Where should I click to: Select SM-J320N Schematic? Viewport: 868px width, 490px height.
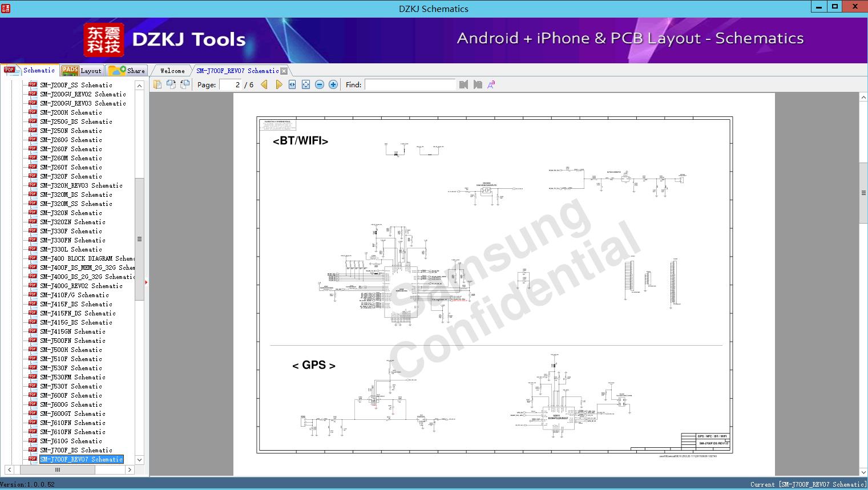click(71, 213)
